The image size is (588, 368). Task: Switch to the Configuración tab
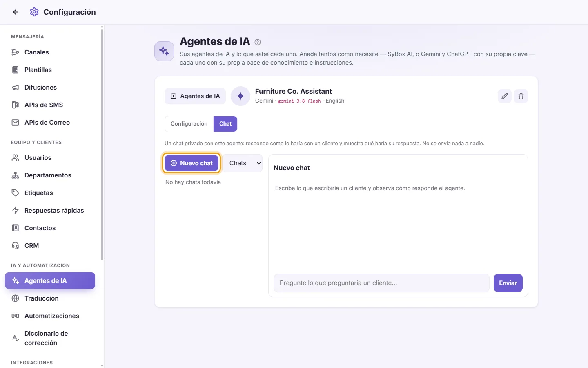click(189, 124)
